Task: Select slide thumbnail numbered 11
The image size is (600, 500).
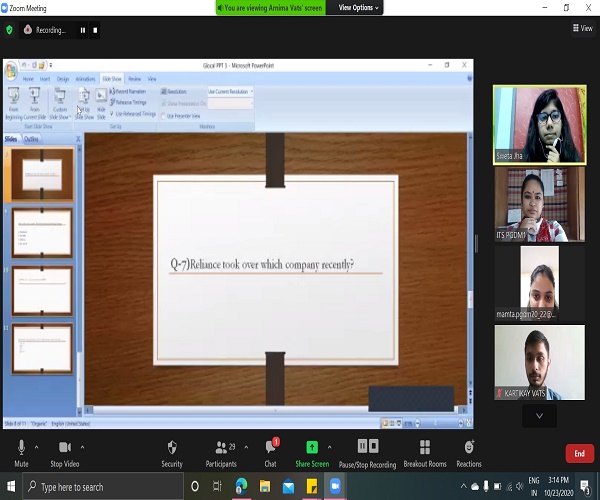Action: pos(42,349)
